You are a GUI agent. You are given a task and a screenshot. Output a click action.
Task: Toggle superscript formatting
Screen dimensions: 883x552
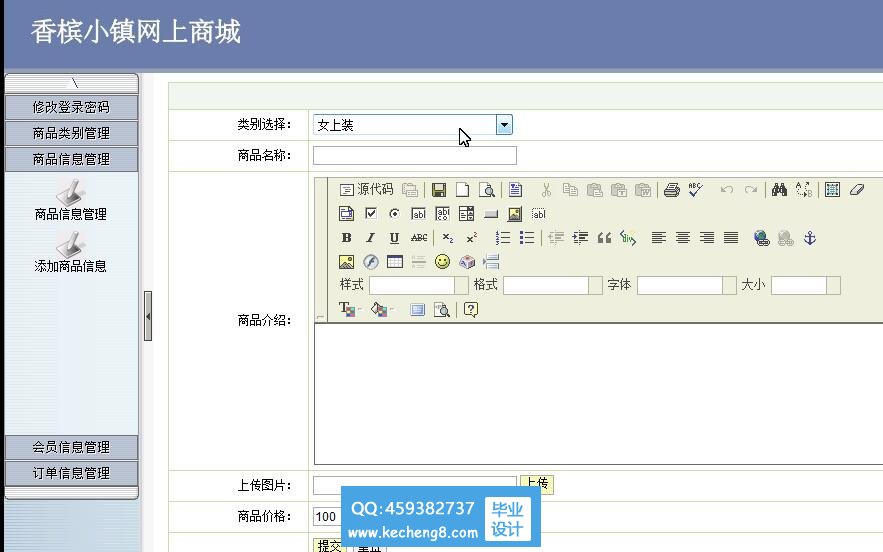coord(472,238)
